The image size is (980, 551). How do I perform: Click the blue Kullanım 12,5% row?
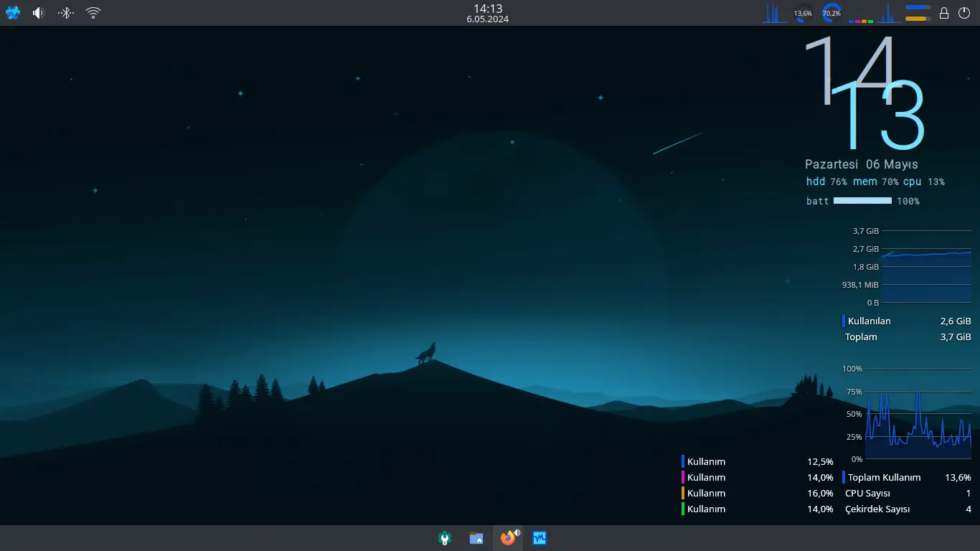(758, 461)
